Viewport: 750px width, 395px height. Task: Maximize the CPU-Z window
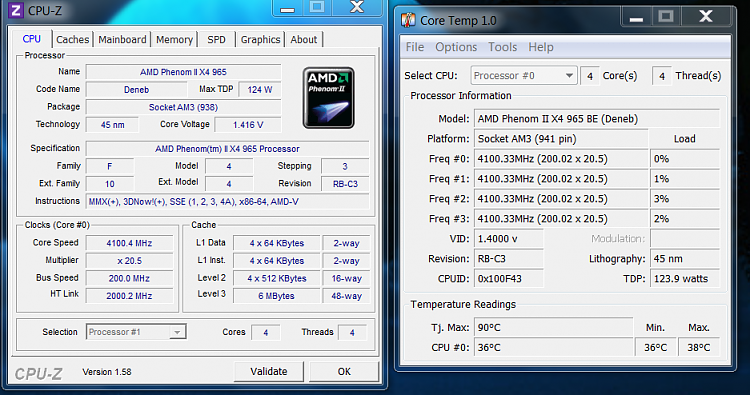317,8
